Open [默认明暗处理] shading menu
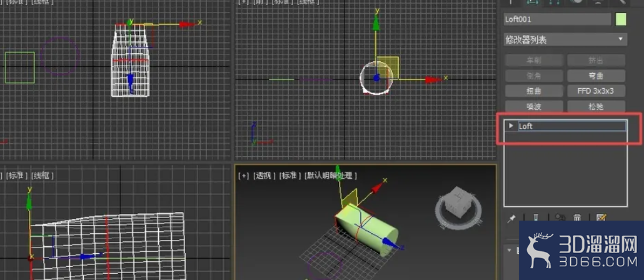Image resolution: width=644 pixels, height=280 pixels. pyautogui.click(x=331, y=175)
